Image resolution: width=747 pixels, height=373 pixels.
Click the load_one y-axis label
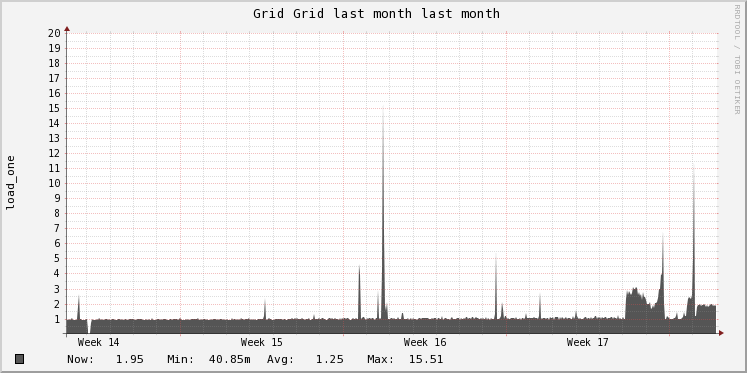click(10, 182)
